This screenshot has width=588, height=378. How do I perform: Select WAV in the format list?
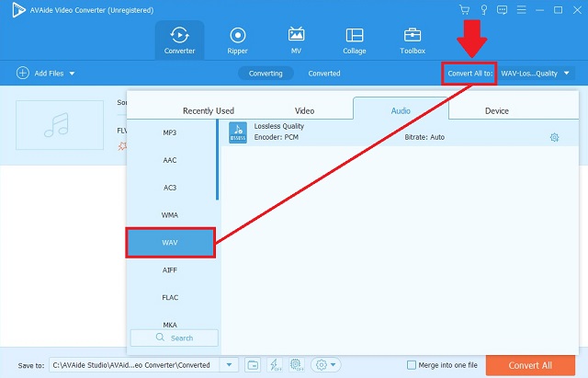tap(170, 243)
